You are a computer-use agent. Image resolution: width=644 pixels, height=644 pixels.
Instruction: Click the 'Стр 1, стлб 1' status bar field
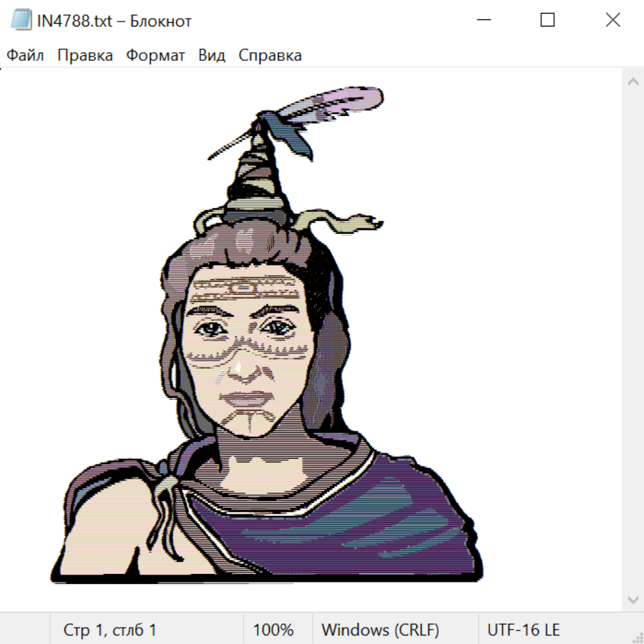pos(109,630)
